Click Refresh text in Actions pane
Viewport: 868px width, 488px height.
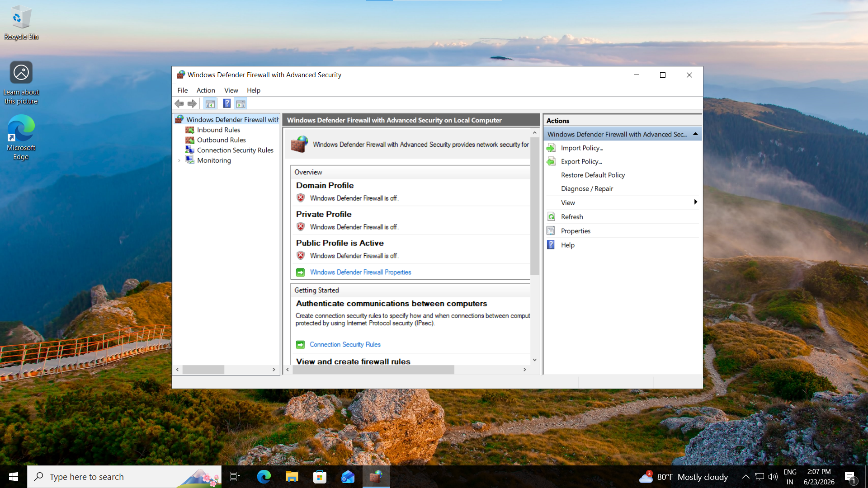(x=572, y=217)
